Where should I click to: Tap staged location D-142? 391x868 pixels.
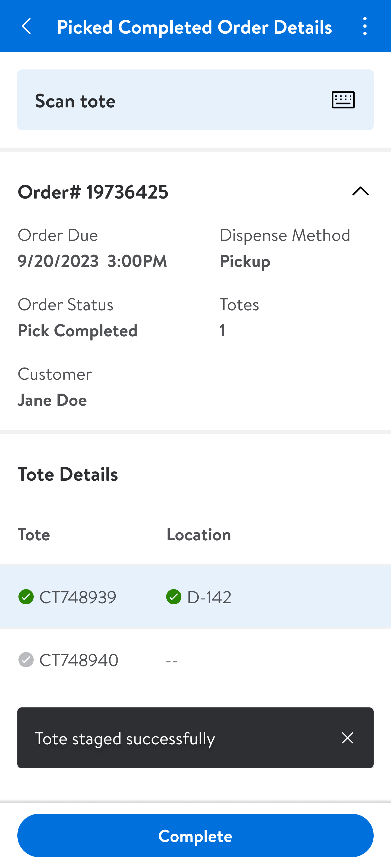tap(209, 597)
